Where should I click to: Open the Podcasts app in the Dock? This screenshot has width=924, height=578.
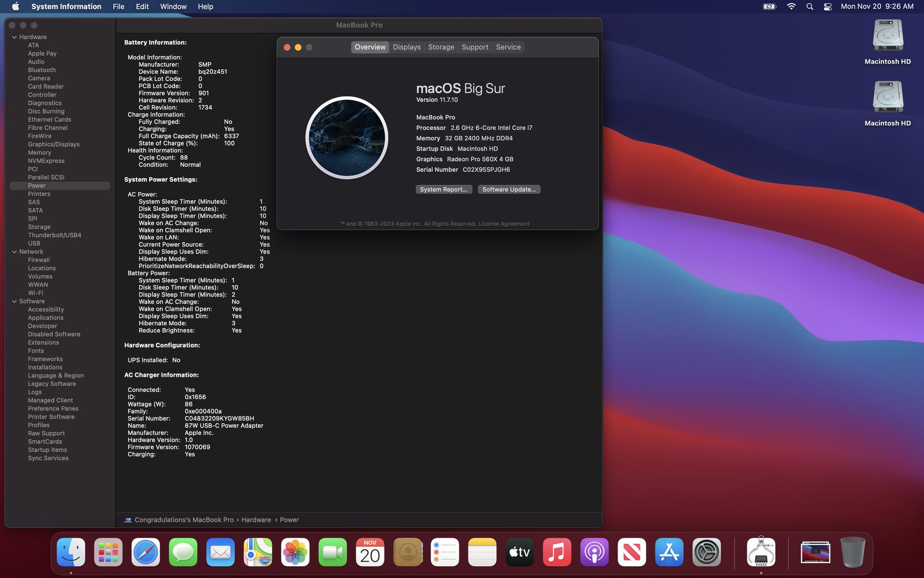point(594,552)
